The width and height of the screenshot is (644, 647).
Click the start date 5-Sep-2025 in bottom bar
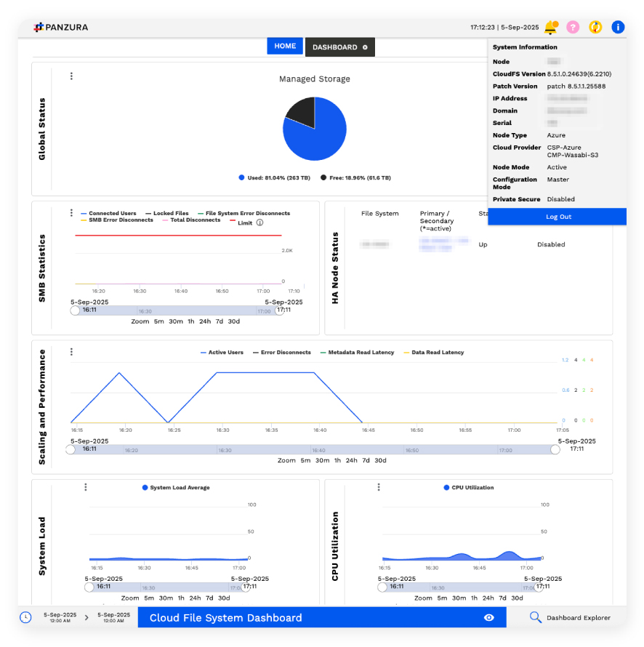click(x=60, y=617)
